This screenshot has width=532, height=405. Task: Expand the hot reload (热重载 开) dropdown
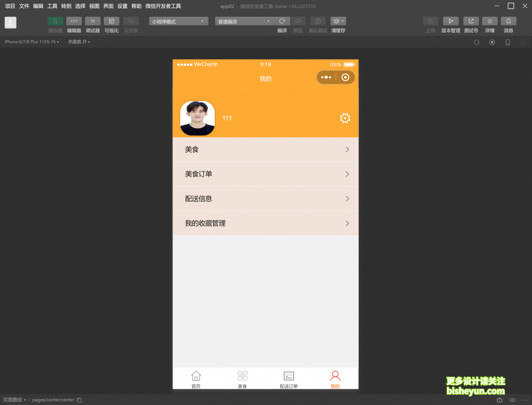tap(79, 42)
